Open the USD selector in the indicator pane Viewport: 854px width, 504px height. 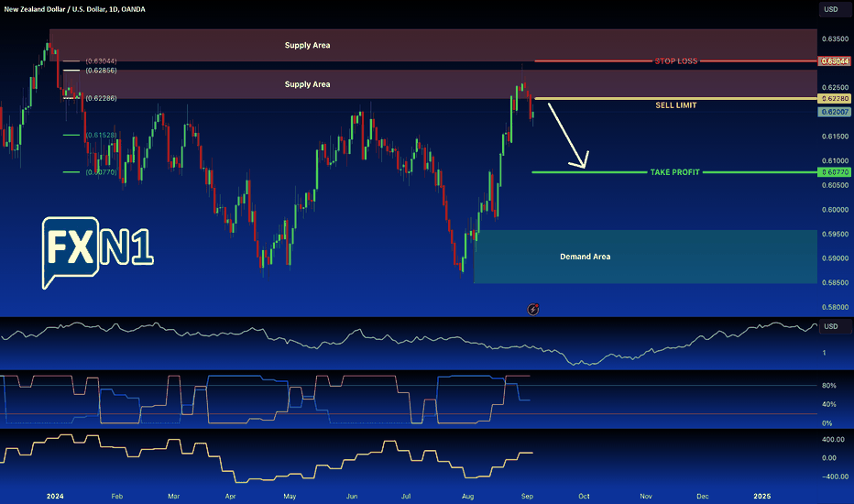[x=835, y=326]
